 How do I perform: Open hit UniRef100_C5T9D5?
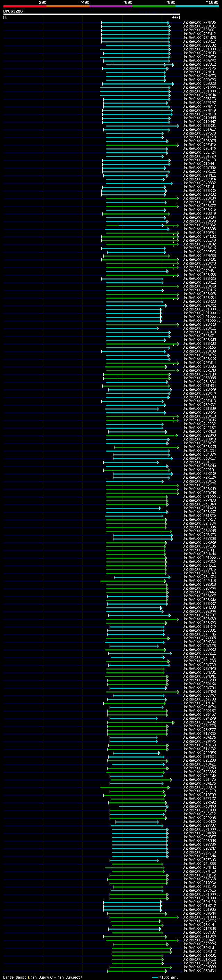tap(199, 910)
